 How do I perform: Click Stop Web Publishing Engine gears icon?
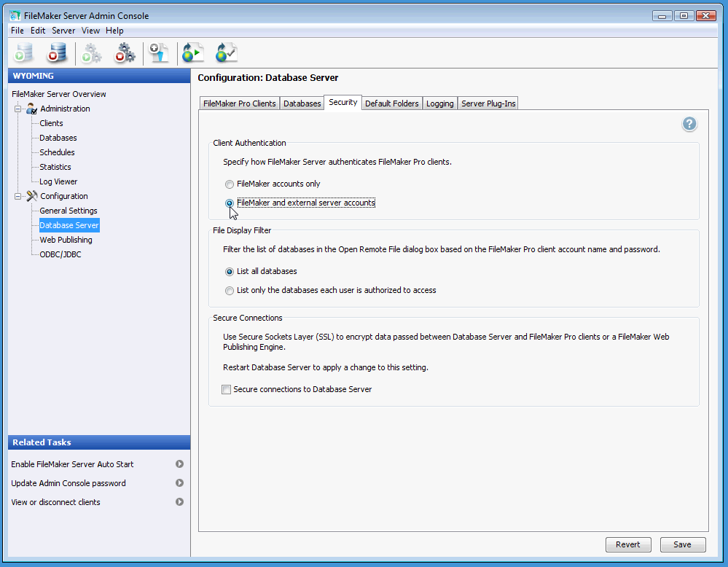(x=125, y=52)
